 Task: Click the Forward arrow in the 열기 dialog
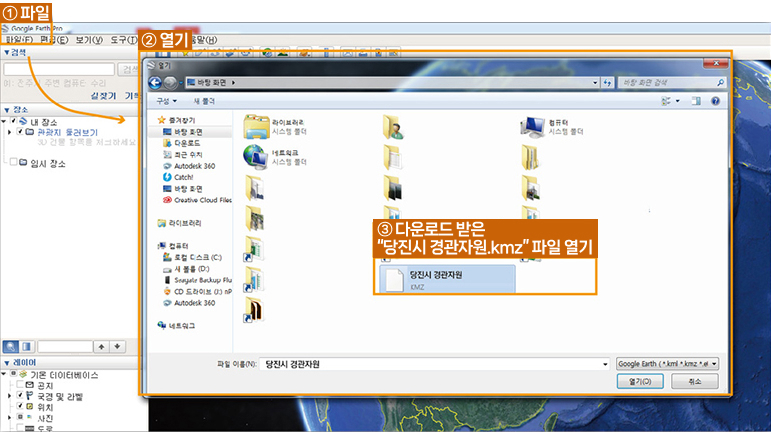coord(170,83)
